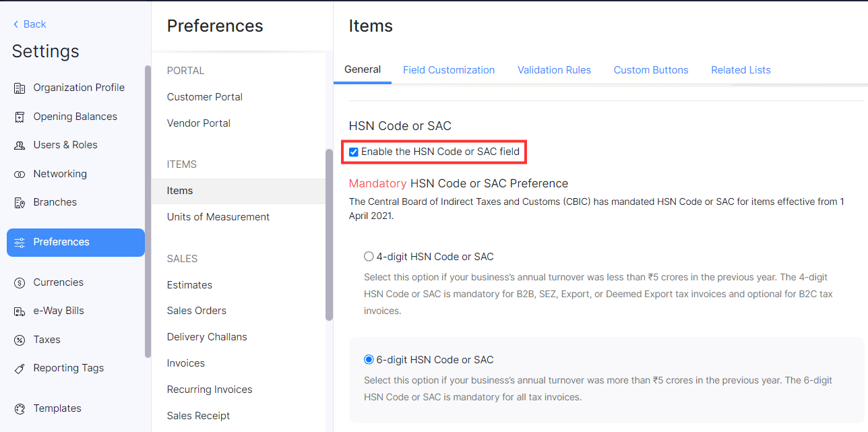Screen dimensions: 868x432
Task: Click the Currencies dollar icon
Action: 20,282
